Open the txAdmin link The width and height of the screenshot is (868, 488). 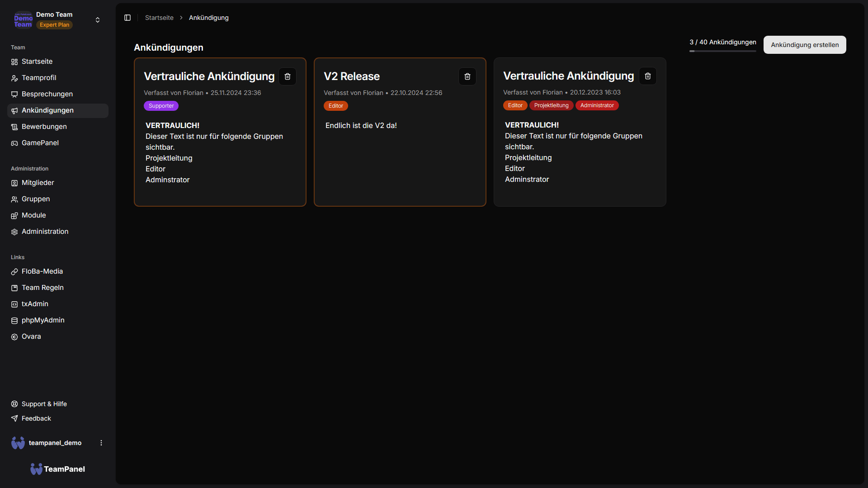click(x=58, y=304)
